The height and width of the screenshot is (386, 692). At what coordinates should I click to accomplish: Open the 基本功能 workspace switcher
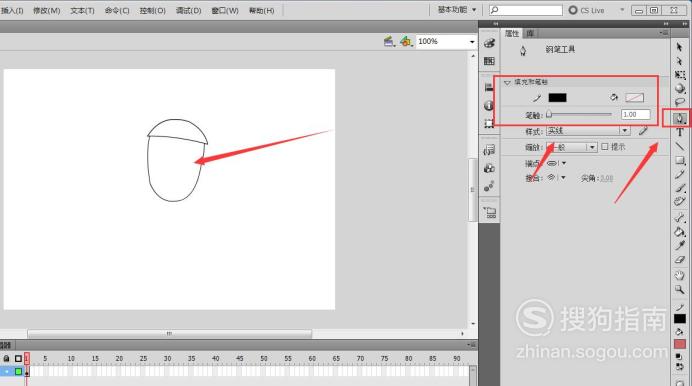coord(457,10)
